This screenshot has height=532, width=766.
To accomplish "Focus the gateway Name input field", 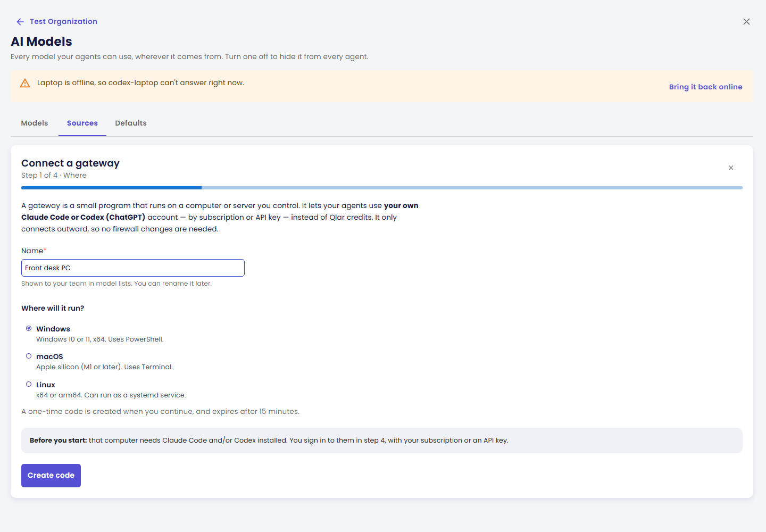I will coord(133,268).
